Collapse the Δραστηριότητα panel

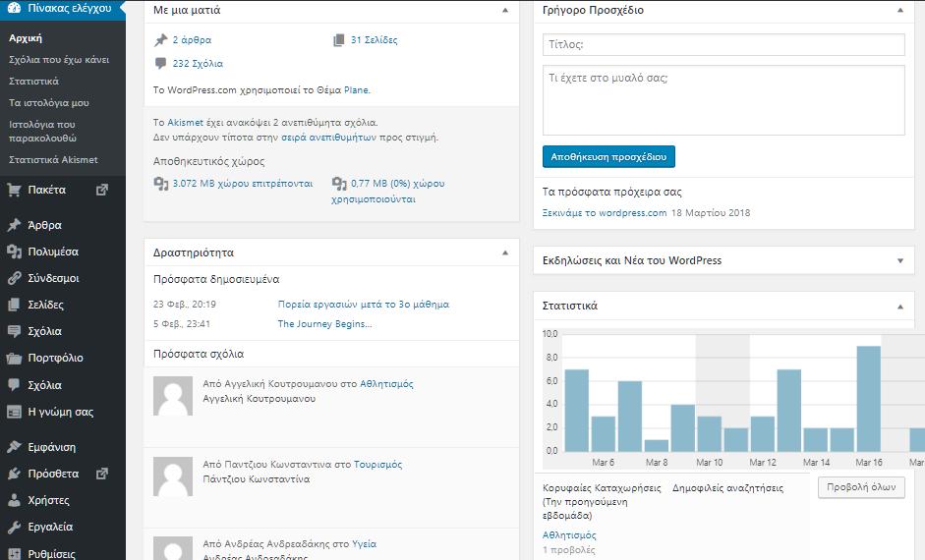coord(505,252)
